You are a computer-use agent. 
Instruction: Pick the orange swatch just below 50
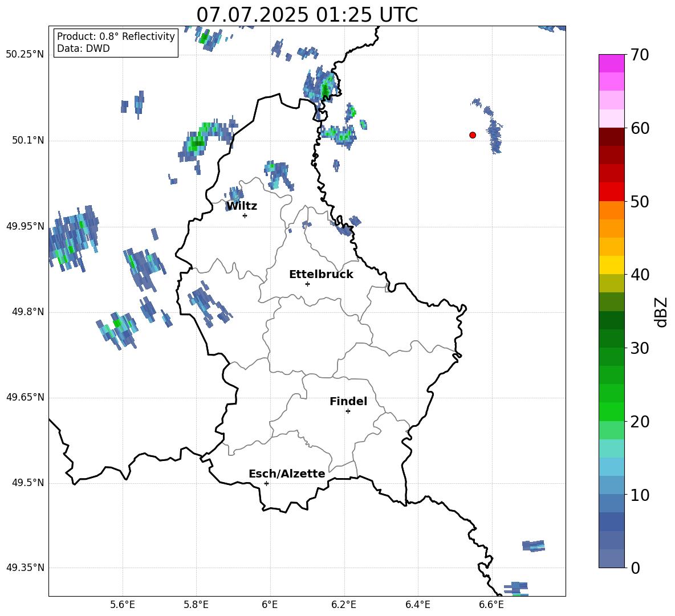612,210
